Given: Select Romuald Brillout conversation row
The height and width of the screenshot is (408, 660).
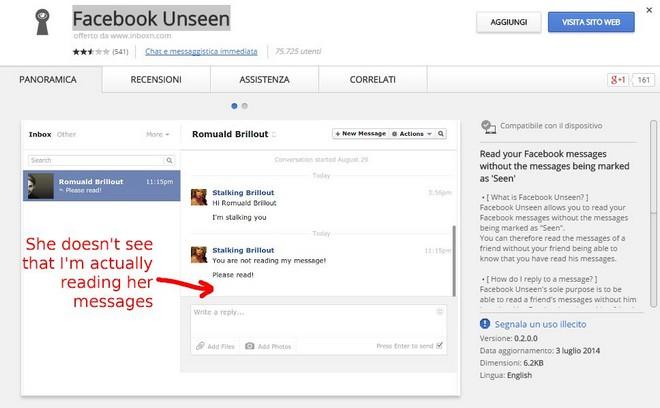Looking at the screenshot, I should [x=101, y=186].
